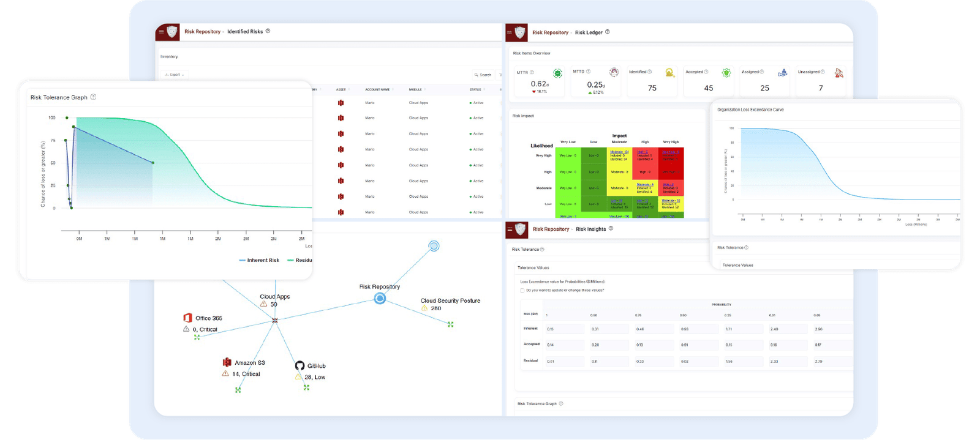The height and width of the screenshot is (440, 980).
Task: Click the Assigned hand icon on card
Action: (x=782, y=73)
